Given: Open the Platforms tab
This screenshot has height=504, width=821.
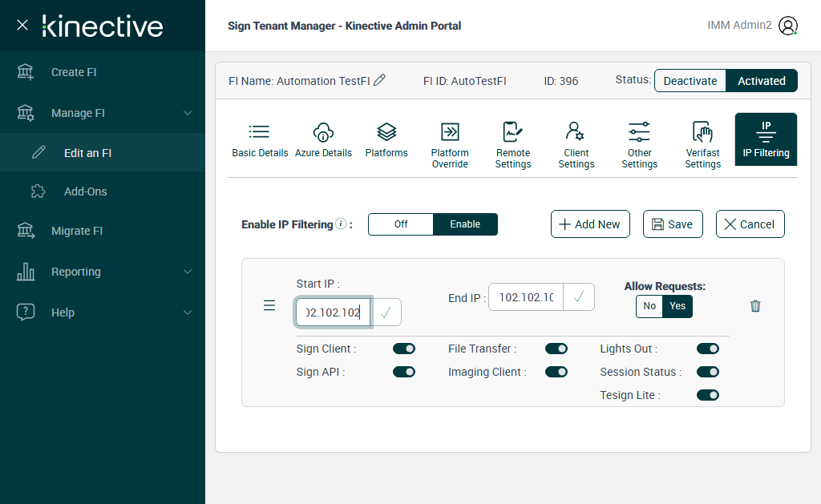Looking at the screenshot, I should 386,139.
